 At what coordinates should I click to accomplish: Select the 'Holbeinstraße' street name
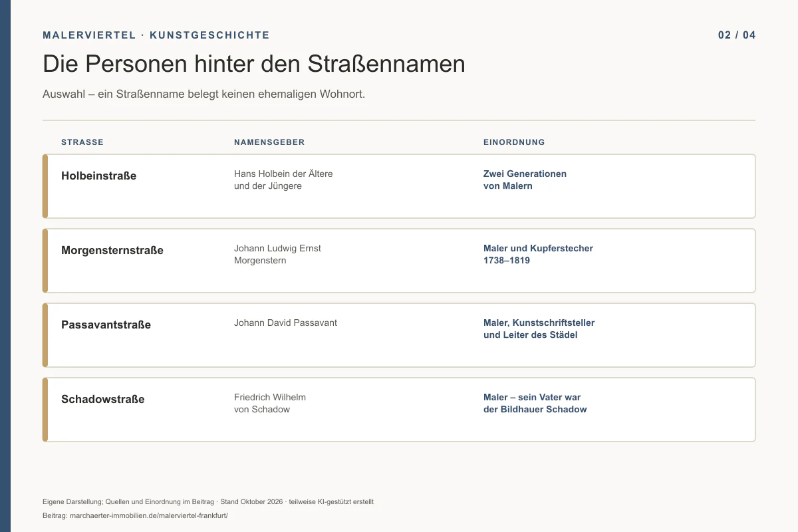[98, 176]
